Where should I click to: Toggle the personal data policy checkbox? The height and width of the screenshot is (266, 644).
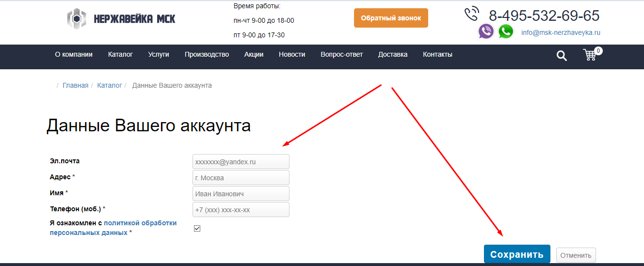click(x=197, y=228)
